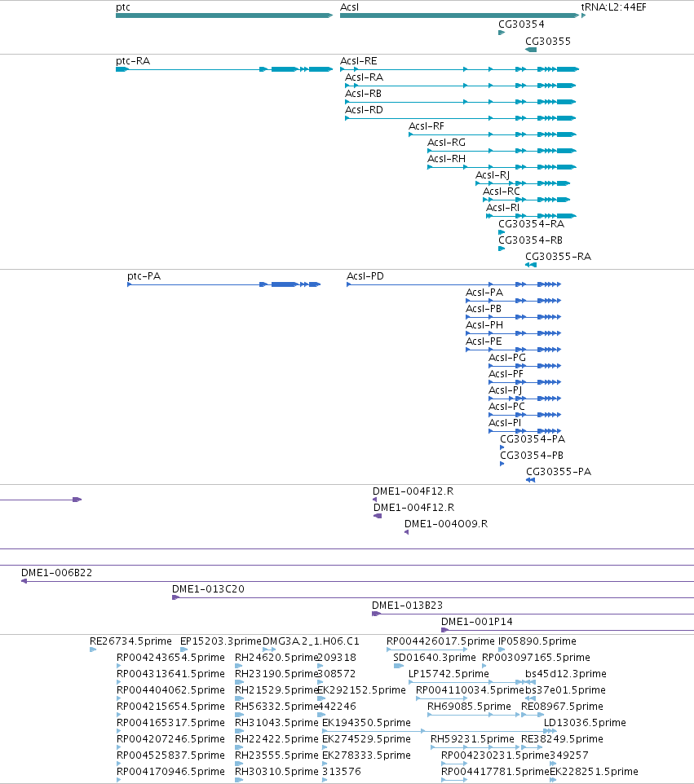Click the IP05890.5prime EST label
This screenshot has height=784, width=694.
(537, 641)
